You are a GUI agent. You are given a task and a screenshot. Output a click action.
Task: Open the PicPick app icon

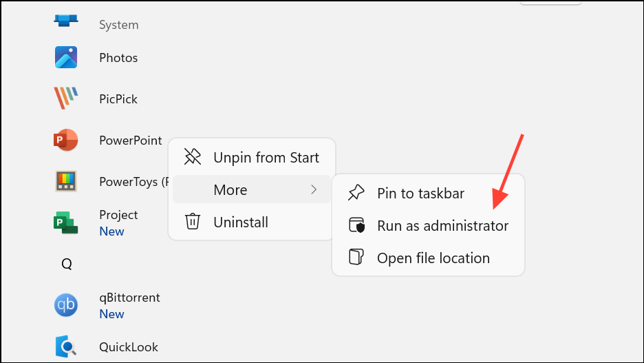[66, 98]
